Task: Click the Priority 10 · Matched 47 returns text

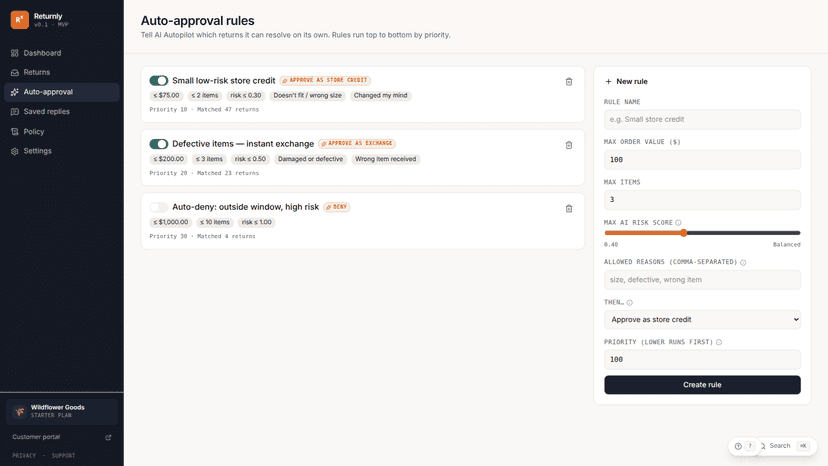Action: coord(204,109)
